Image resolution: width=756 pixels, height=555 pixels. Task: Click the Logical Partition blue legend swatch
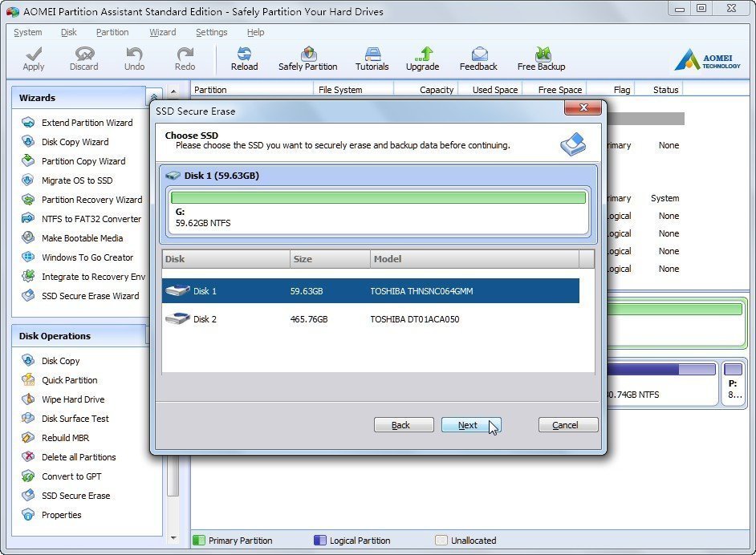point(319,540)
